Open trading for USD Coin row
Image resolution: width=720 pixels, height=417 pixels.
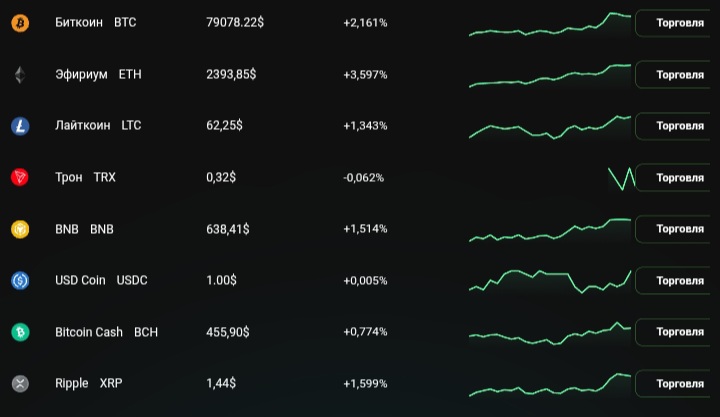[679, 281]
